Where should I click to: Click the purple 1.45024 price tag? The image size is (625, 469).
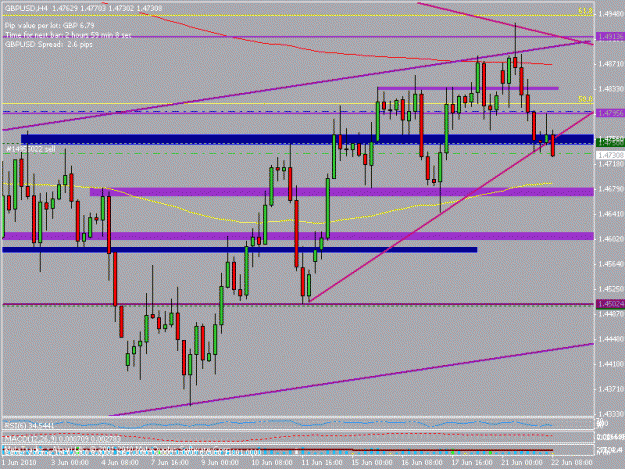coord(610,304)
